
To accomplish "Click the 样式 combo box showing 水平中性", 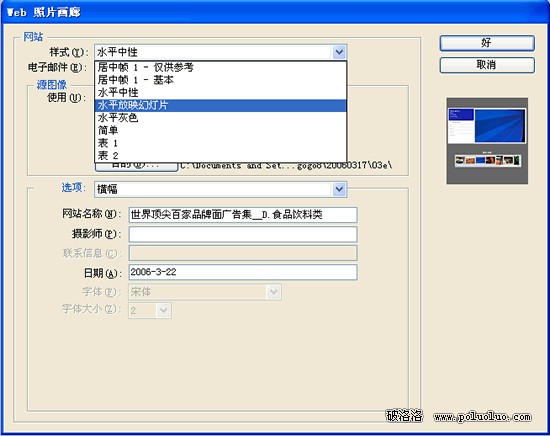I will tap(221, 52).
